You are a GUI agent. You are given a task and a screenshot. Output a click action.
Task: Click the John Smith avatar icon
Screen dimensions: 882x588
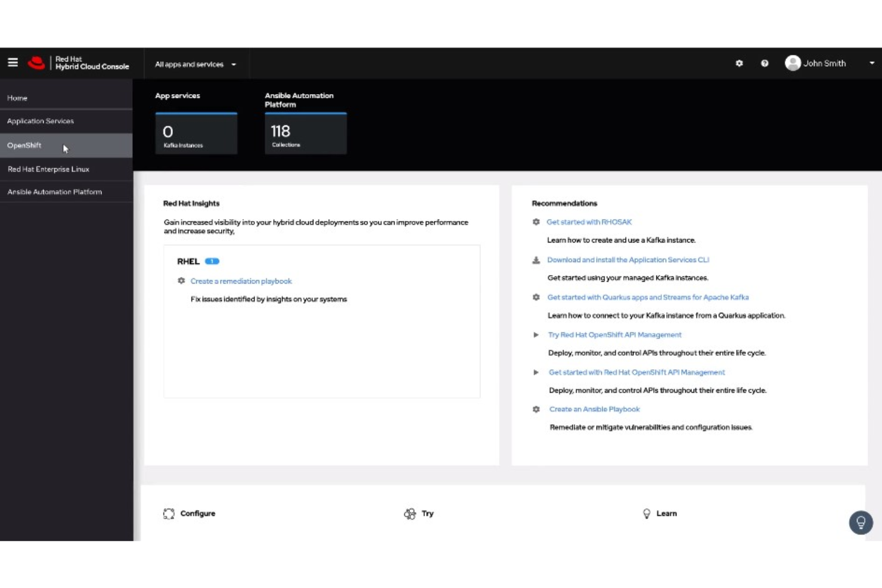(x=793, y=63)
